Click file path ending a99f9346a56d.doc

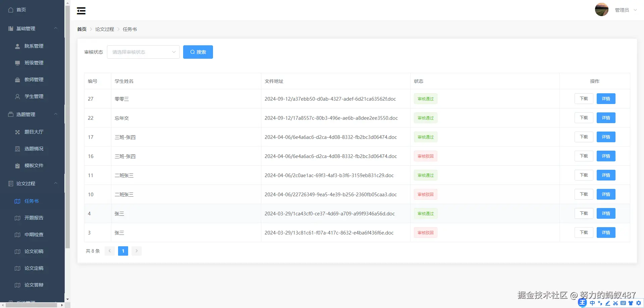coord(330,214)
